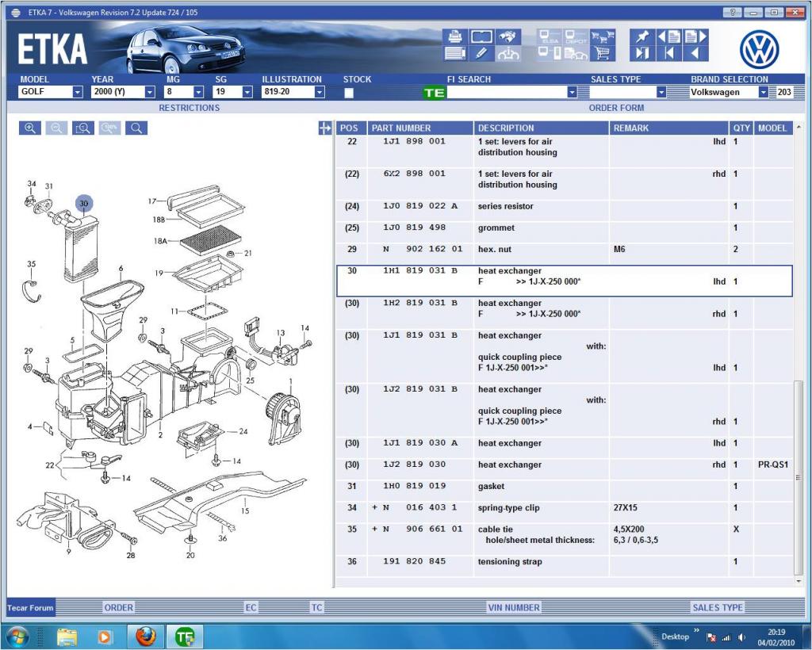Click the pushpin icon

(x=642, y=36)
